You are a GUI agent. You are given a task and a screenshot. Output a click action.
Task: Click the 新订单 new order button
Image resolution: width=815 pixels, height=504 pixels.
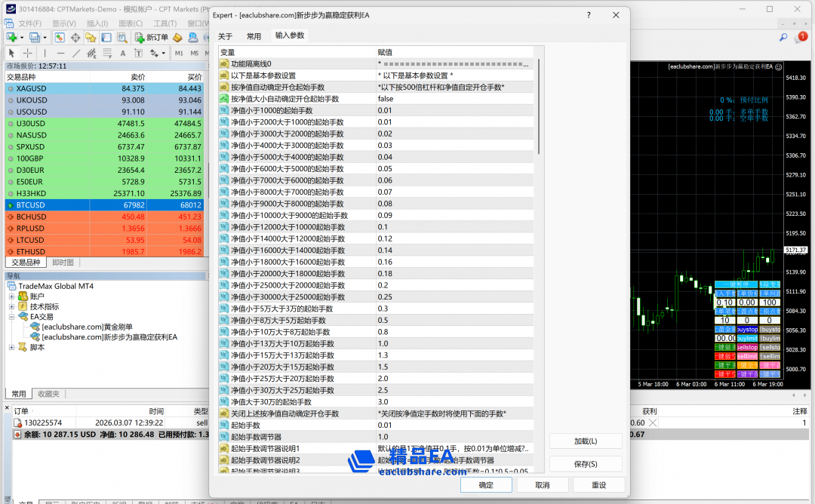152,37
